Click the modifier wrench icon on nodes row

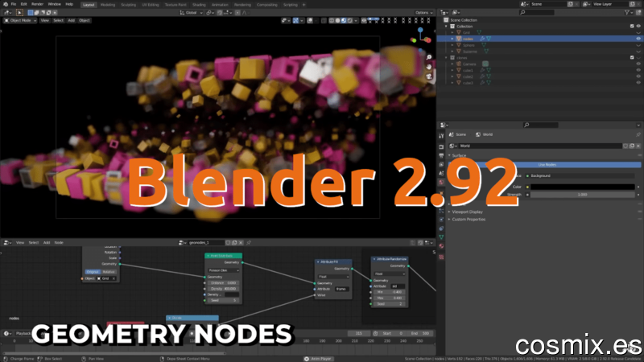coord(482,39)
